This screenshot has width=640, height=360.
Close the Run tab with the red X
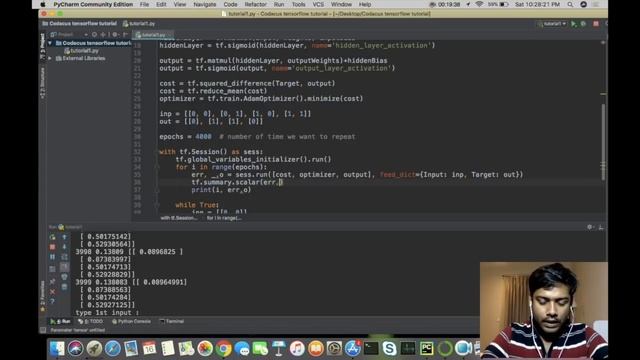coord(52,291)
